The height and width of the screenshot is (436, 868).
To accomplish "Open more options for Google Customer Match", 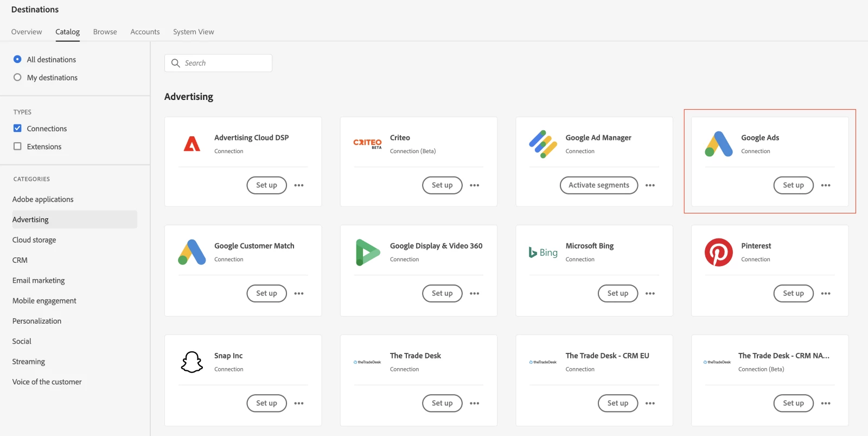I will click(299, 293).
